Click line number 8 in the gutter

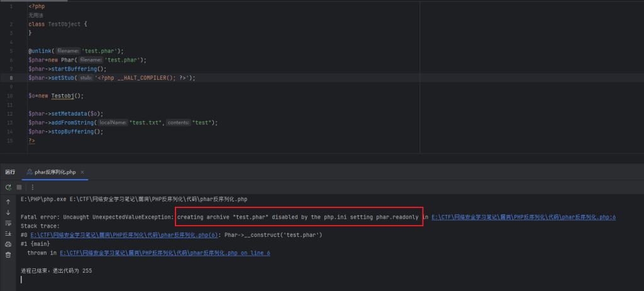pyautogui.click(x=12, y=78)
